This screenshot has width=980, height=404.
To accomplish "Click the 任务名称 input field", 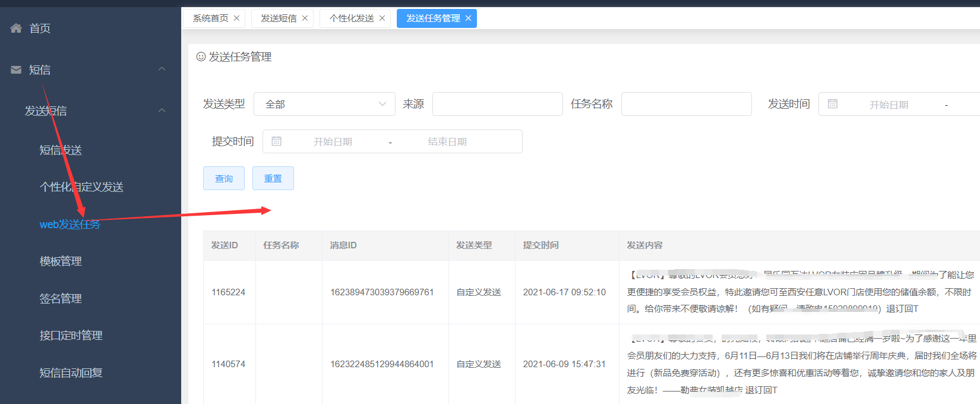I will pos(686,104).
